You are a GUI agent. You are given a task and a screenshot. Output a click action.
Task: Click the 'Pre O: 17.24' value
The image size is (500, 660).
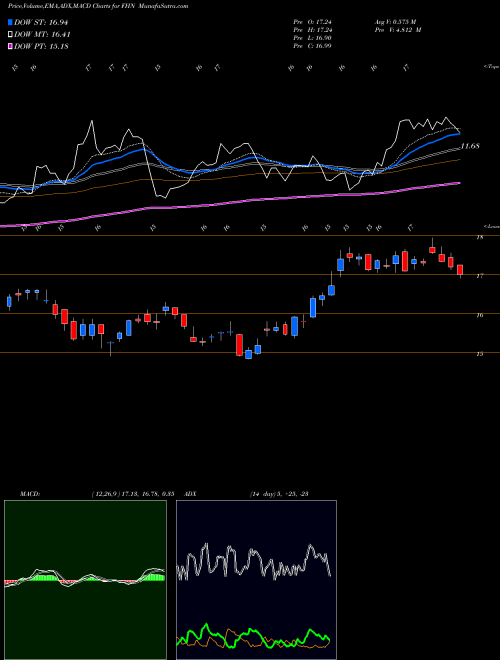(x=312, y=22)
